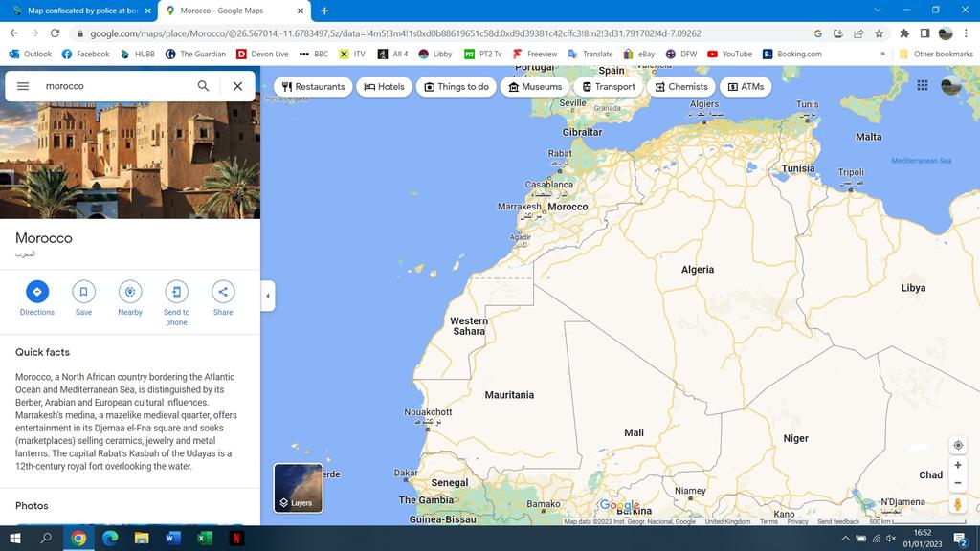This screenshot has width=980, height=551.
Task: Open The Guardian bookmark
Action: (195, 54)
